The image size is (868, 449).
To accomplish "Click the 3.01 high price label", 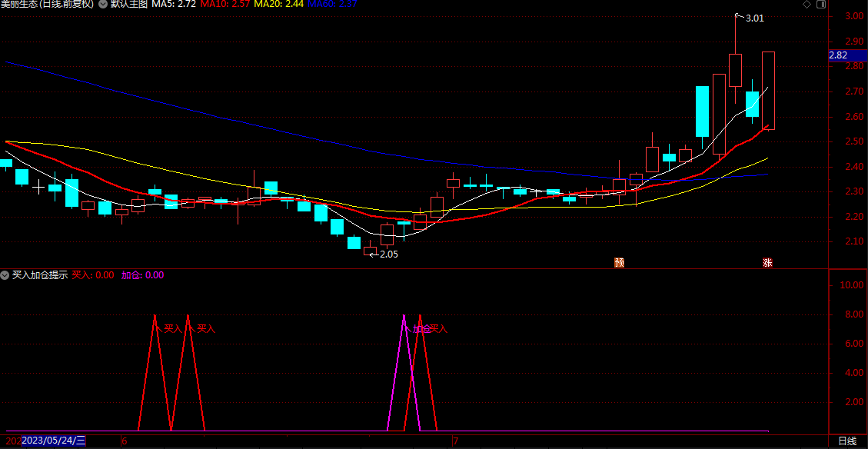I will [754, 18].
